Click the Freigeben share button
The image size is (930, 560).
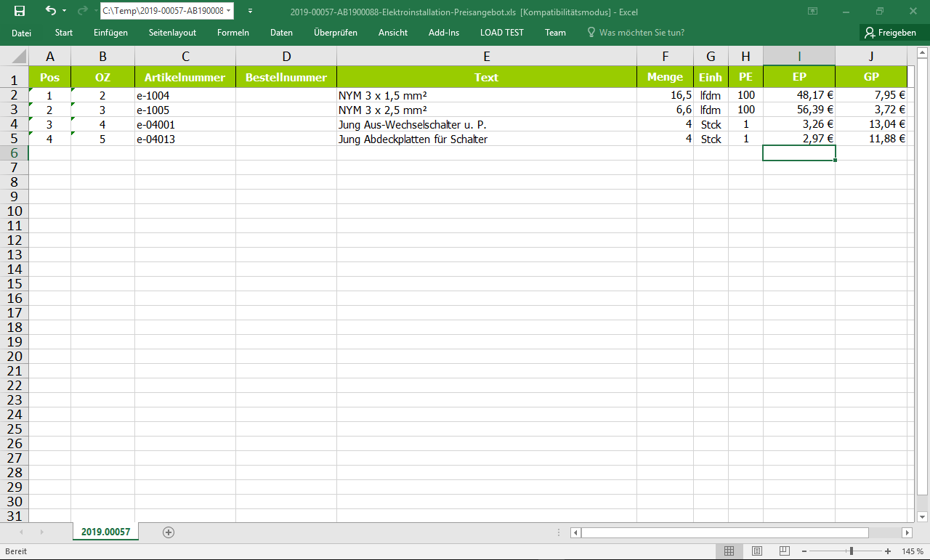point(889,33)
